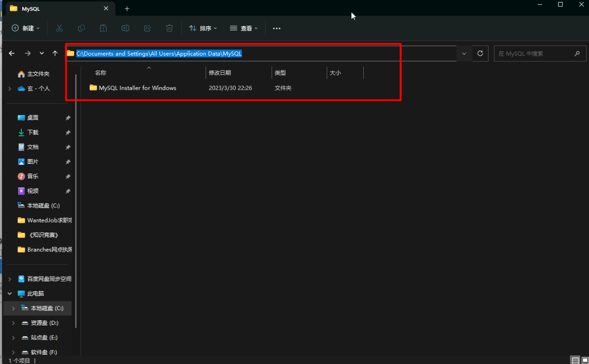This screenshot has height=364, width=589.
Task: Switch to details view icon in status bar
Action: click(x=575, y=360)
